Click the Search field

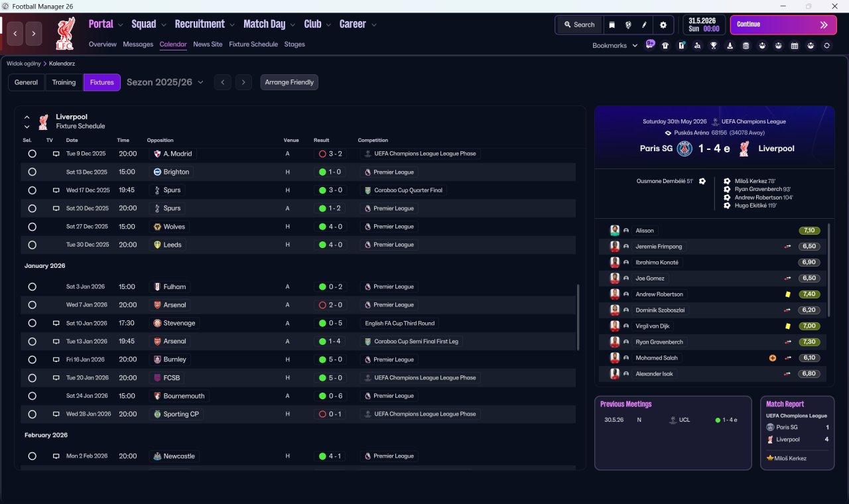[579, 25]
